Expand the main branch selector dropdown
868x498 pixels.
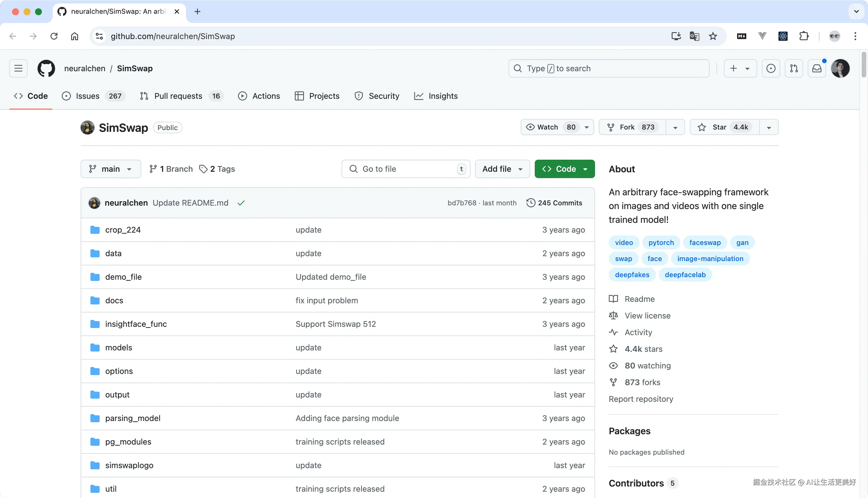(111, 169)
